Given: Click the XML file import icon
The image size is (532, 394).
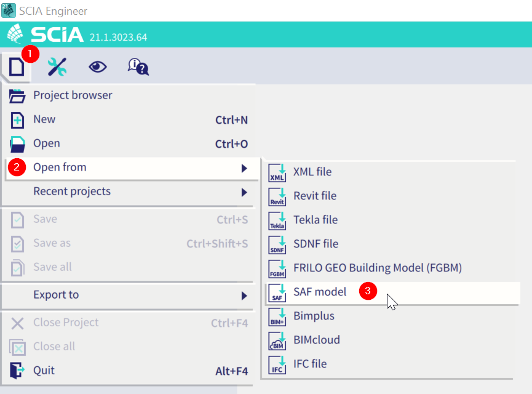Looking at the screenshot, I should pyautogui.click(x=278, y=172).
